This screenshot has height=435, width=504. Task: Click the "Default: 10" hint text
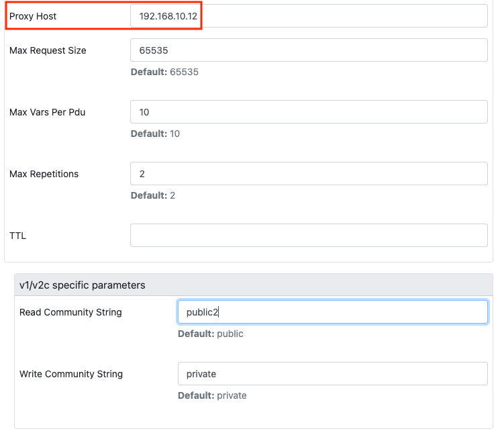pos(155,134)
